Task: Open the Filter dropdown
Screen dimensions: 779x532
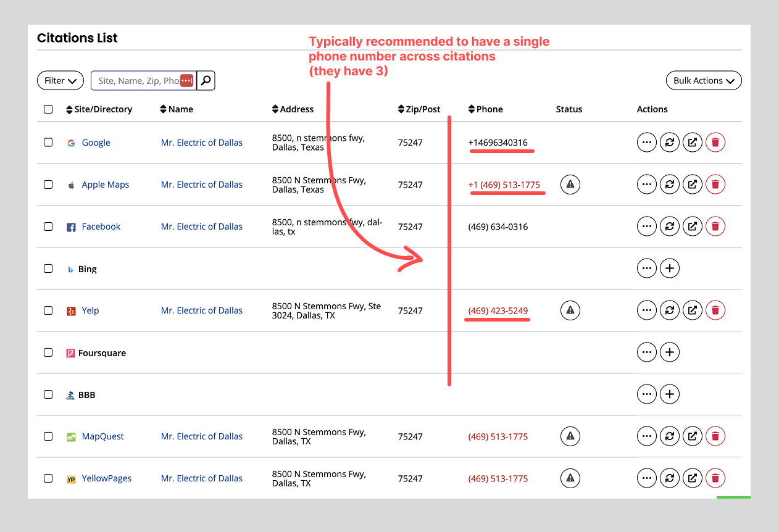Action: 60,80
